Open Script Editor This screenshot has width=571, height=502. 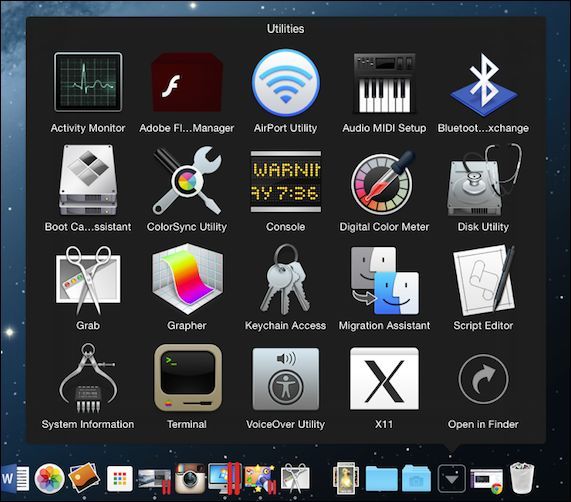(x=483, y=280)
